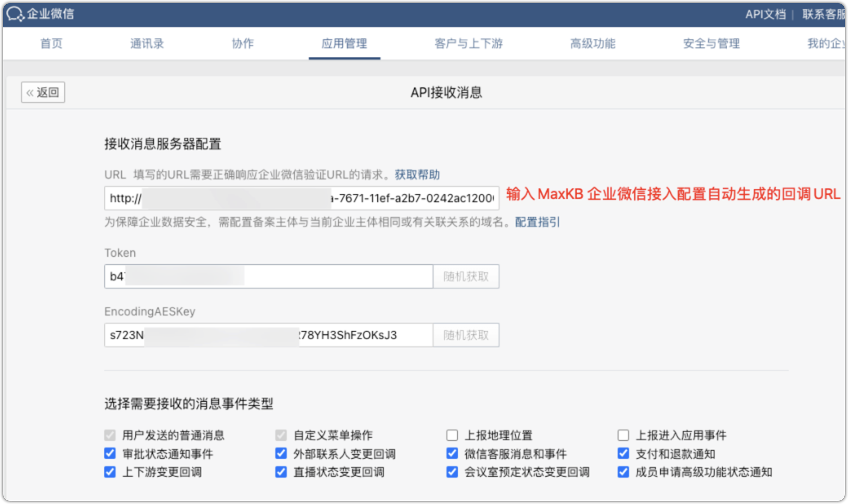Click the 返回 back button
Image resolution: width=848 pixels, height=504 pixels.
(42, 92)
